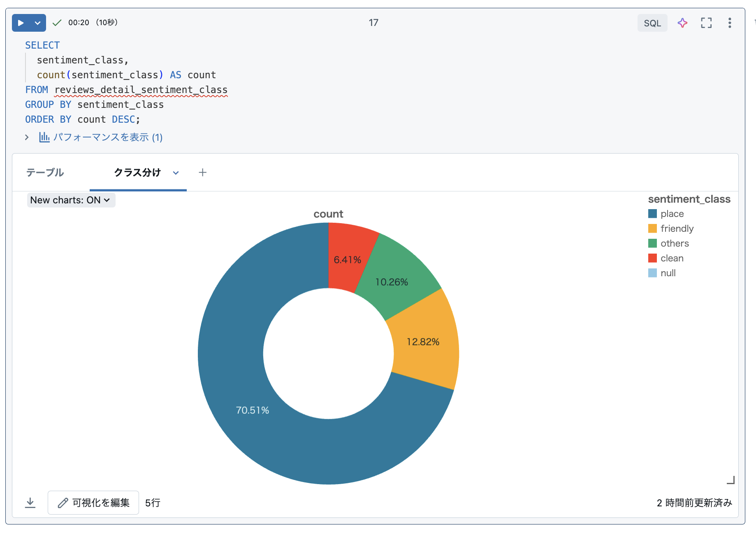Viewport: 756px width, 536px height.
Task: Download the results with download icon
Action: tap(30, 503)
